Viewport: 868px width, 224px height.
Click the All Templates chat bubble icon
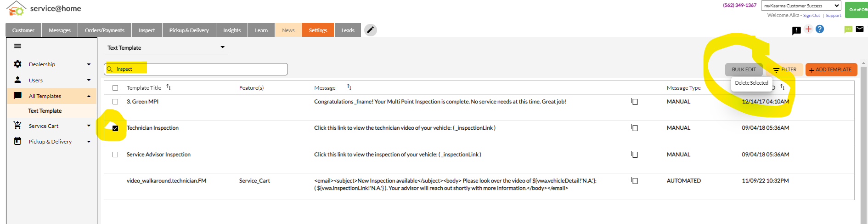(17, 96)
